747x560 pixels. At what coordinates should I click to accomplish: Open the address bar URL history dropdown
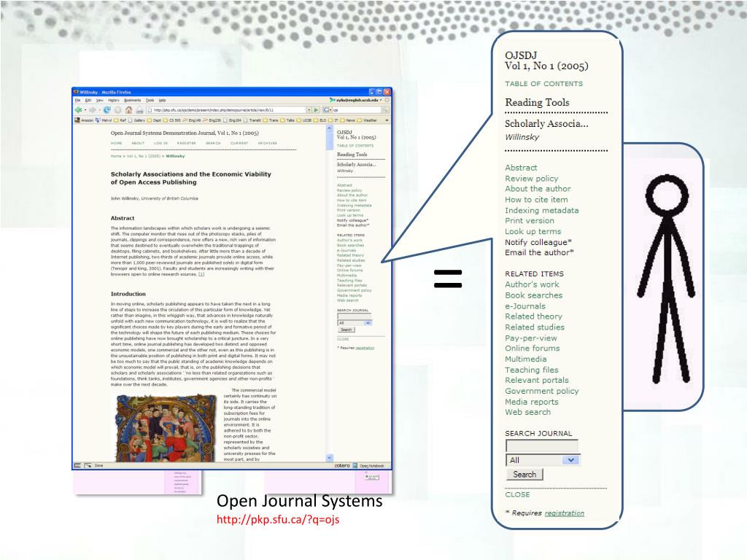(x=308, y=110)
